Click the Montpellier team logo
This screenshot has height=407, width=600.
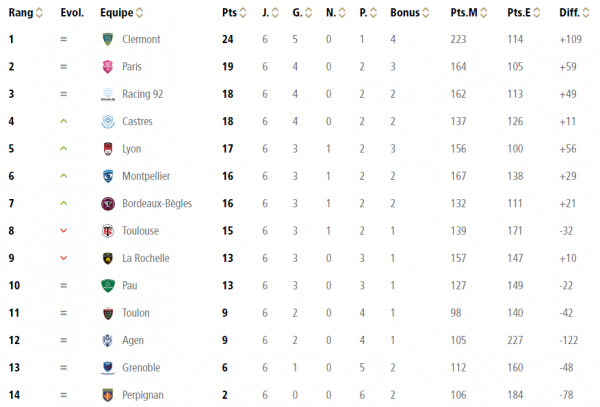[x=107, y=176]
